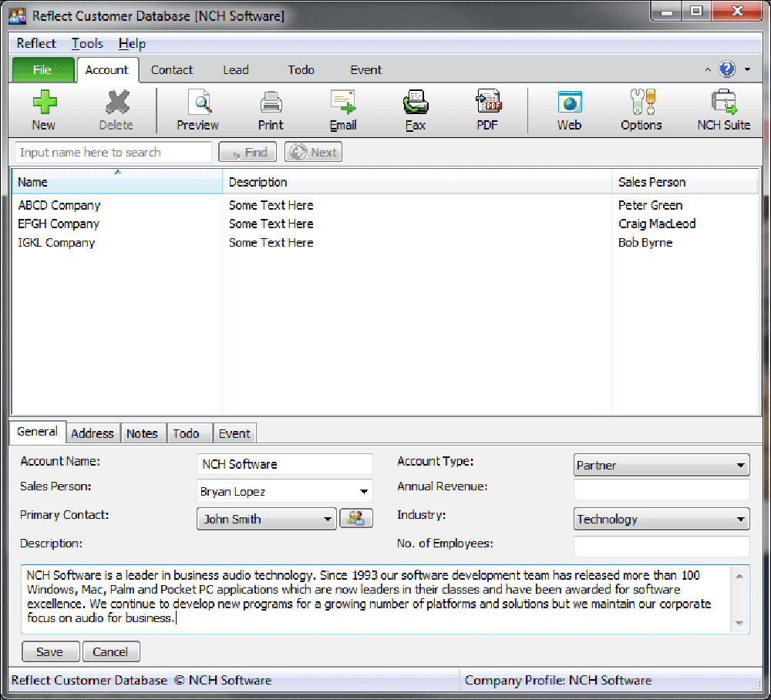Sort by the Sales Person column header
This screenshot has height=700, width=771.
coord(685,182)
